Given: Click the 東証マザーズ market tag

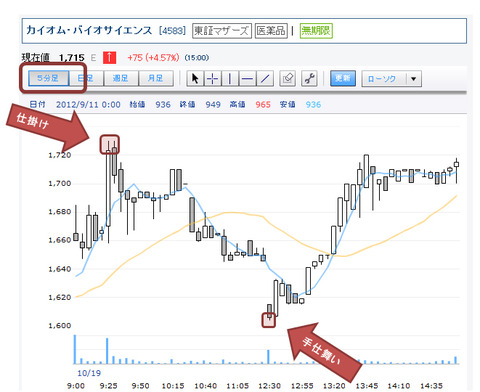Looking at the screenshot, I should pyautogui.click(x=222, y=31).
